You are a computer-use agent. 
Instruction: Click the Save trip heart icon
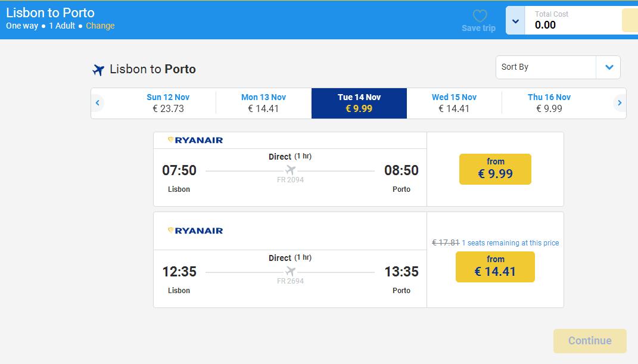(x=480, y=17)
